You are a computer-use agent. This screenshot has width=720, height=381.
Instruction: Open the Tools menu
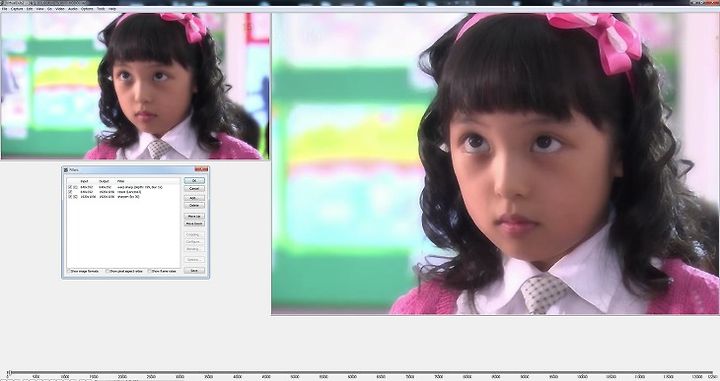(x=101, y=9)
